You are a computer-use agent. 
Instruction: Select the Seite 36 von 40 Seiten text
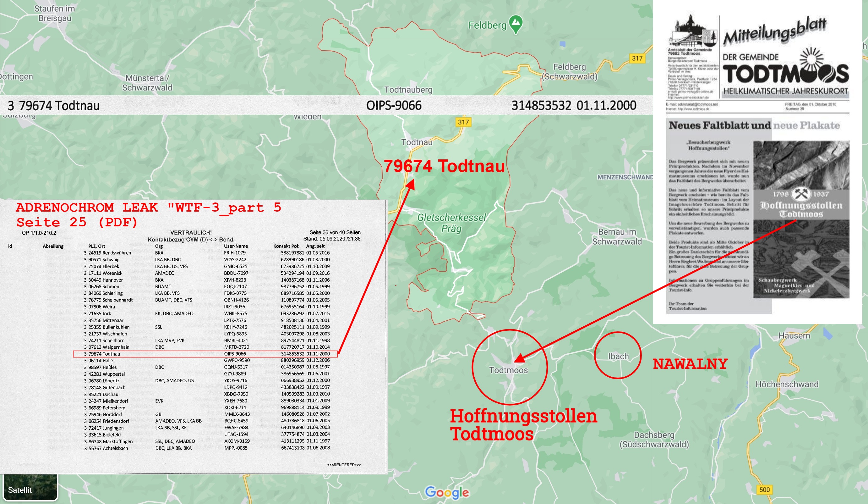[x=335, y=232]
